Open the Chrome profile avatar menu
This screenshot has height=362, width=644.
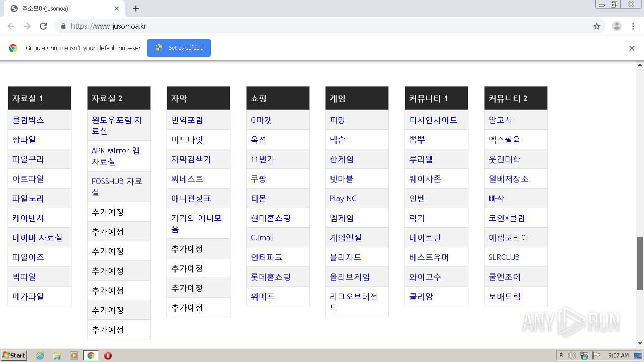(x=616, y=26)
